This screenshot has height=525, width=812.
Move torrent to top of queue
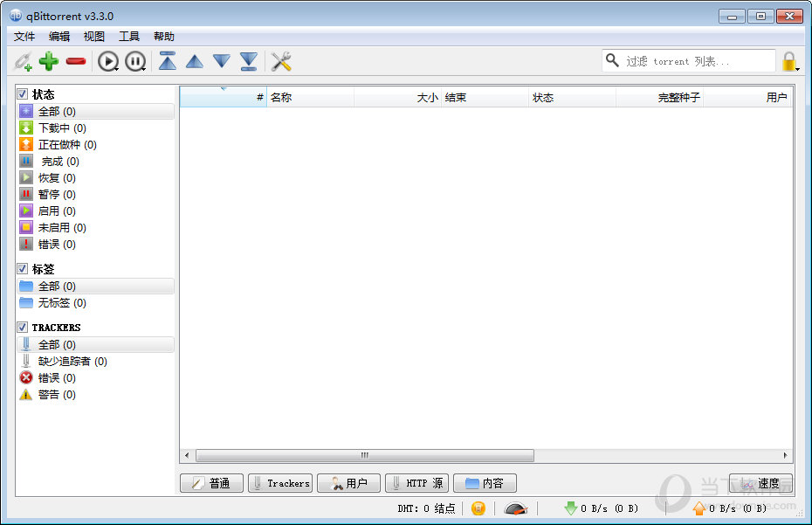[x=168, y=61]
